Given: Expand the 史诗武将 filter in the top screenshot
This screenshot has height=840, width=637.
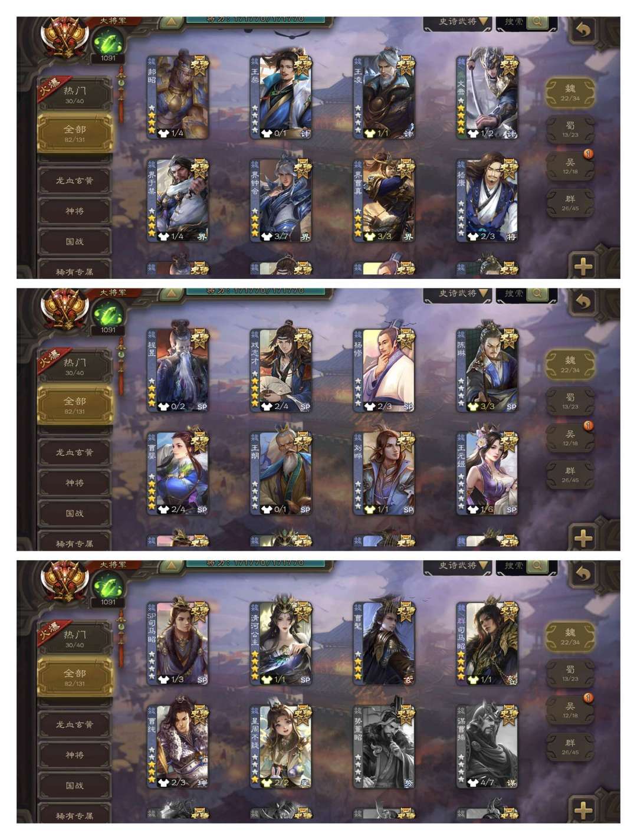Looking at the screenshot, I should pyautogui.click(x=458, y=23).
